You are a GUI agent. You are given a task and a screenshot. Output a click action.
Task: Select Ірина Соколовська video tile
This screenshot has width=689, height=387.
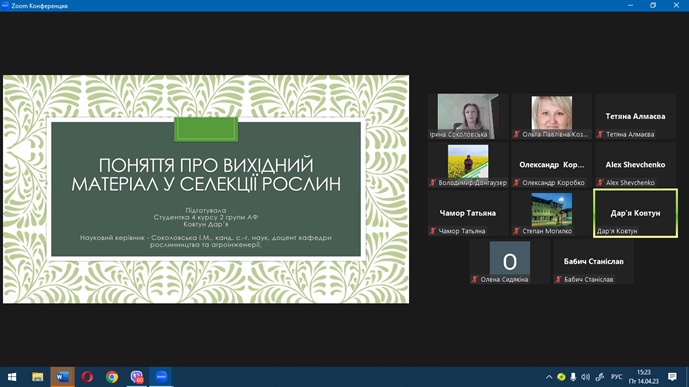468,116
